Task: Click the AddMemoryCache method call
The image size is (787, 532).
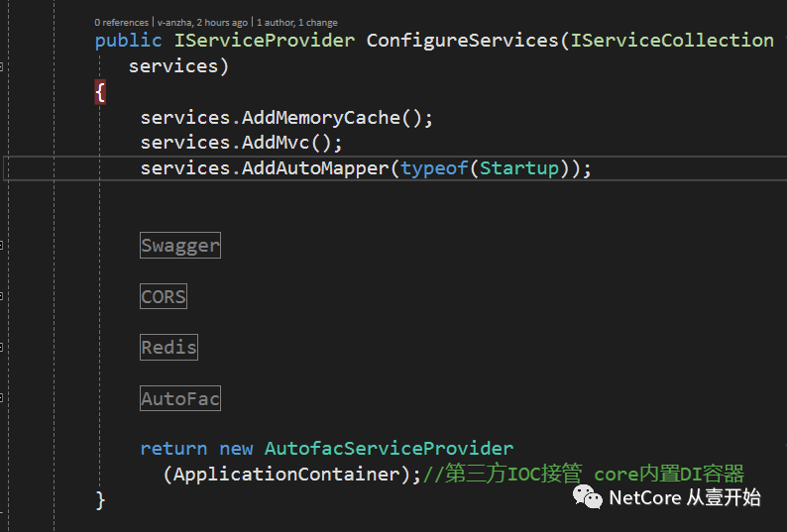Action: (334, 118)
